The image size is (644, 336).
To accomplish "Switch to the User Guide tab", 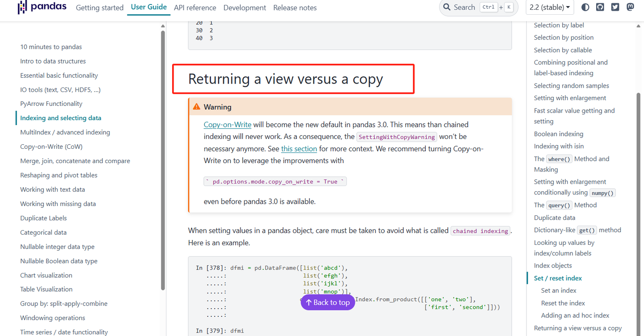I will click(x=148, y=8).
